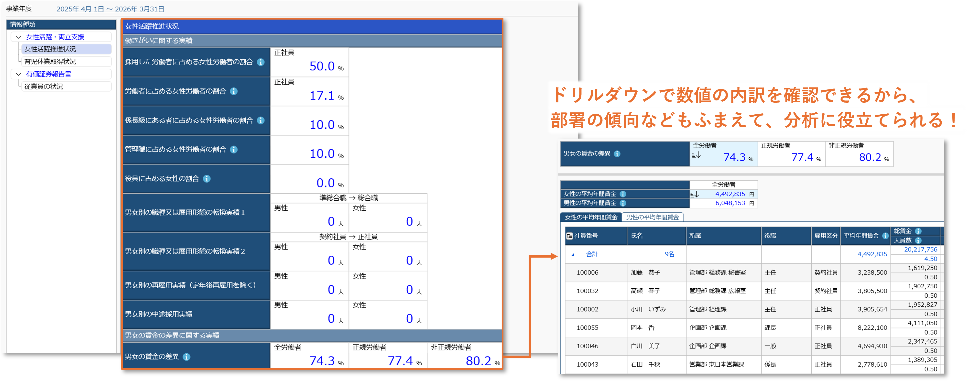Click info icon beside 男女の賃金の差異 in main panel

(x=186, y=357)
